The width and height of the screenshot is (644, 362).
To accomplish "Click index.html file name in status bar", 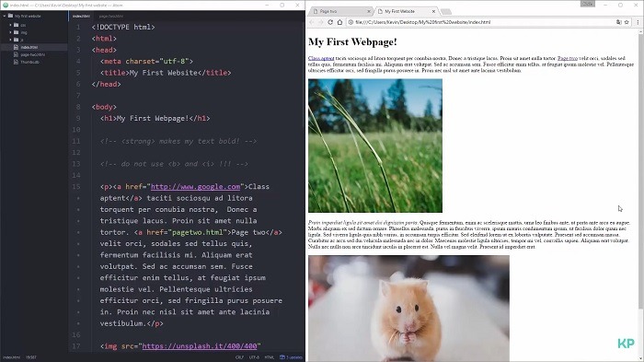I will pyautogui.click(x=11, y=357).
